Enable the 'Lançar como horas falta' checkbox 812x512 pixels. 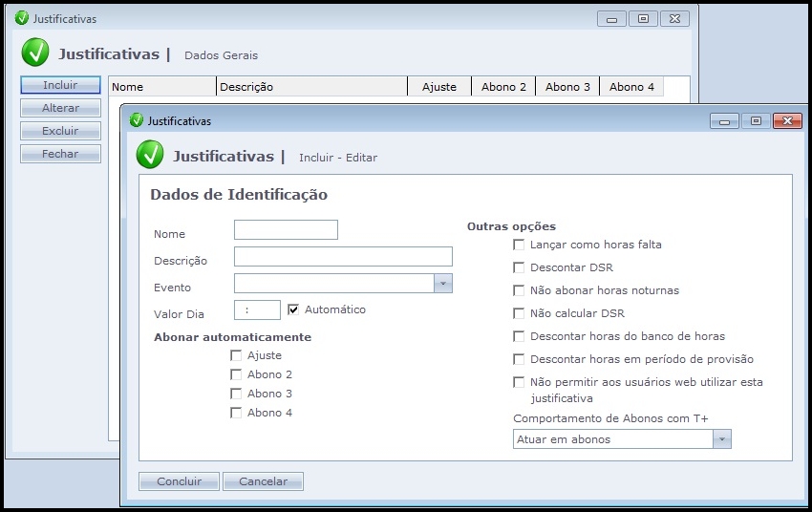coord(519,245)
